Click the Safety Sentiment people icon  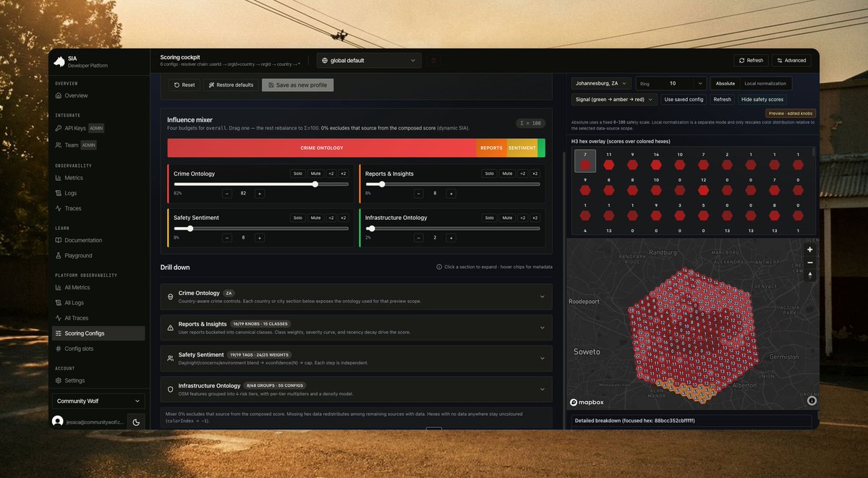[171, 358]
